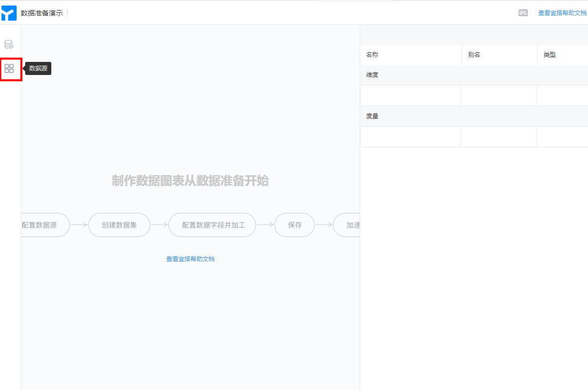Click empty name cell under 维度
Screen dimensions: 588x390
tap(410, 96)
